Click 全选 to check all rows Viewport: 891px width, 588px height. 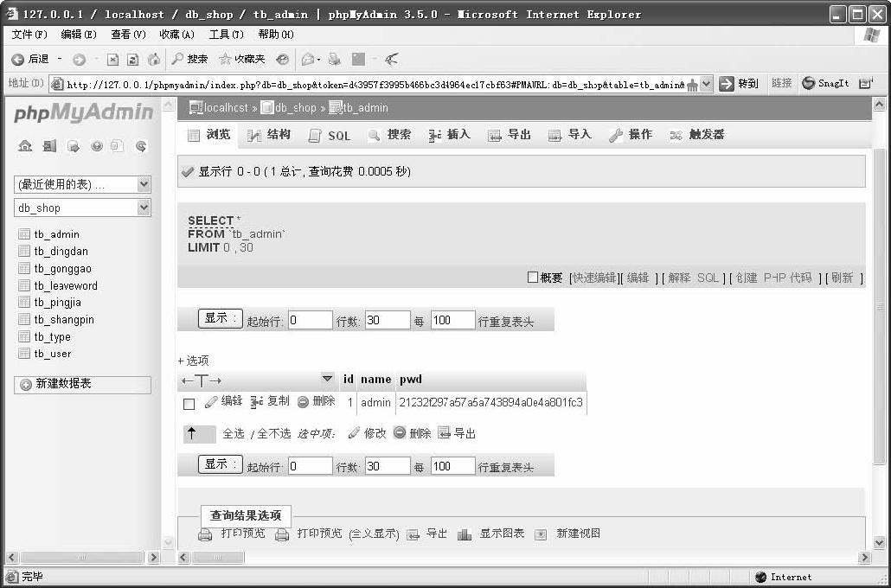point(234,433)
